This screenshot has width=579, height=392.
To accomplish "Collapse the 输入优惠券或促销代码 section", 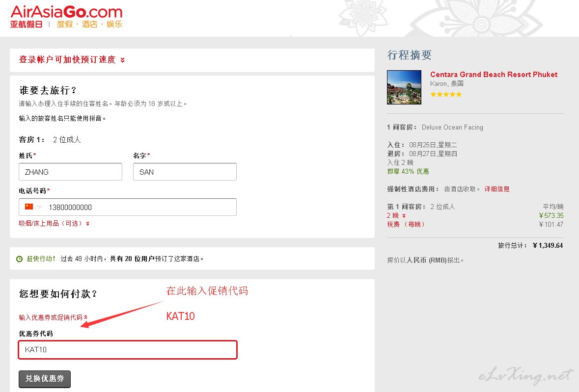I will coord(53,317).
